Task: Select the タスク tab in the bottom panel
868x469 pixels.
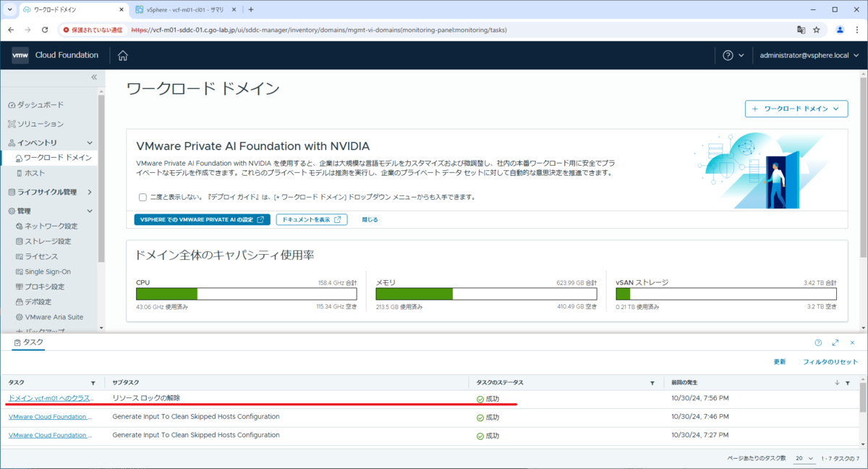Action: pyautogui.click(x=29, y=342)
